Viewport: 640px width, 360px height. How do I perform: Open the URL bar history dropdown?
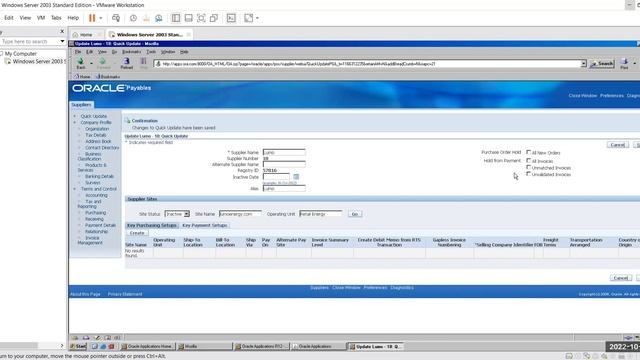[x=583, y=64]
